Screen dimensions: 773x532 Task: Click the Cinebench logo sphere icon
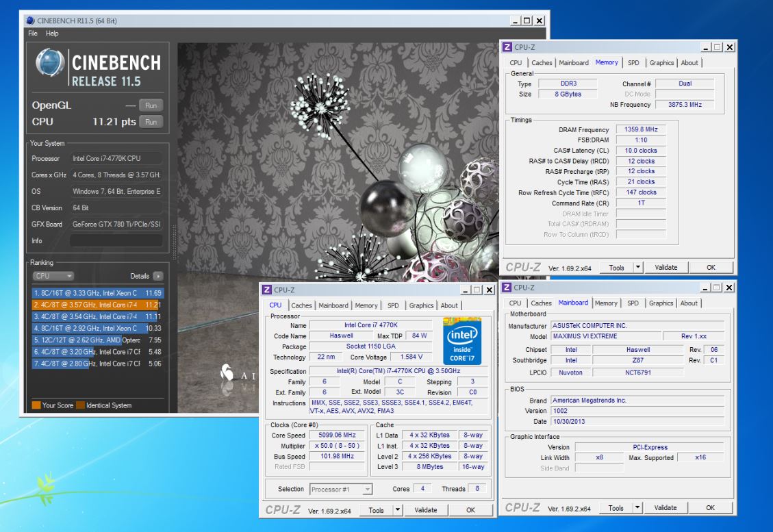[x=50, y=63]
